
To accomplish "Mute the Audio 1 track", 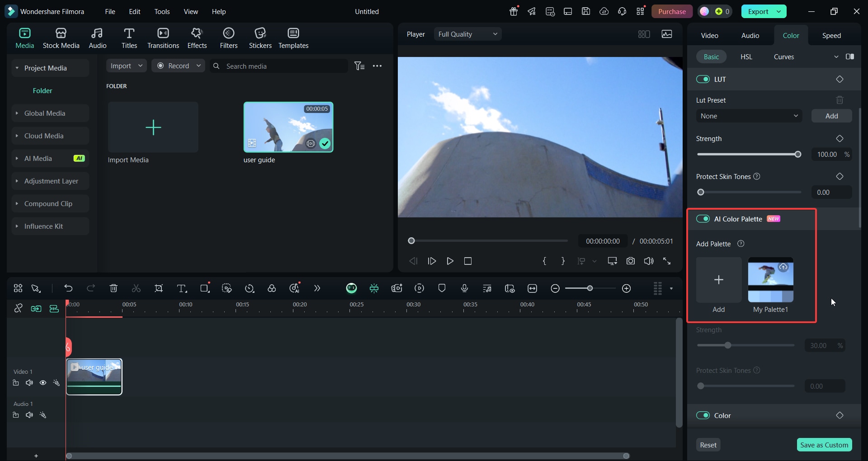I will [29, 415].
